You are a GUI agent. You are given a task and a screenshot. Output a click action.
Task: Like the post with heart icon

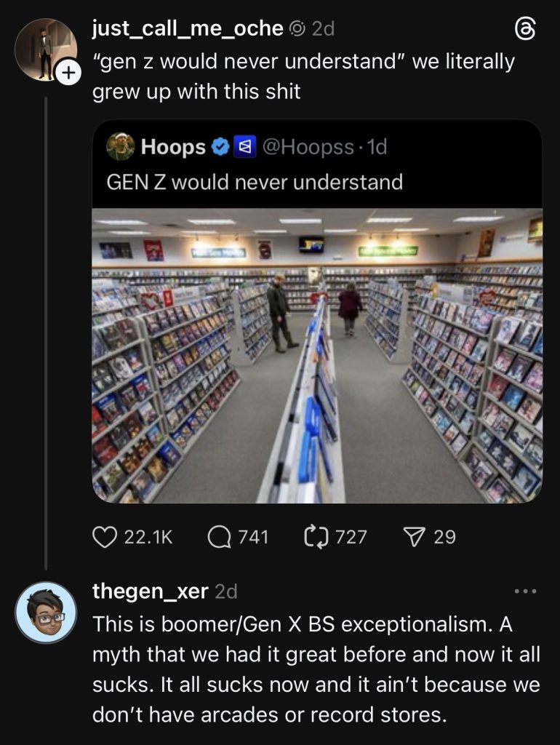coord(105,537)
